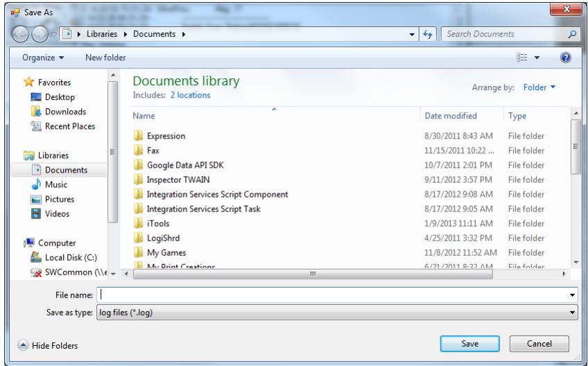The height and width of the screenshot is (366, 588).
Task: Open the Pictures library
Action: tap(59, 199)
